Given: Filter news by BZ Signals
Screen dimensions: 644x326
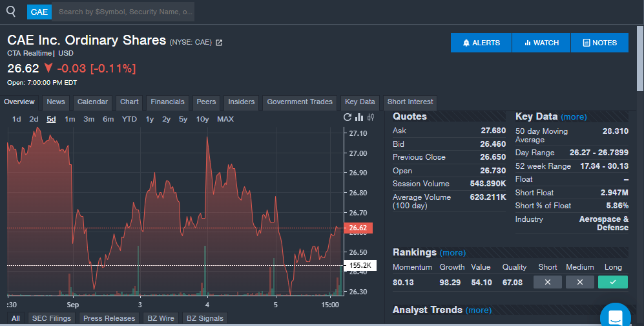Looking at the screenshot, I should (x=205, y=318).
